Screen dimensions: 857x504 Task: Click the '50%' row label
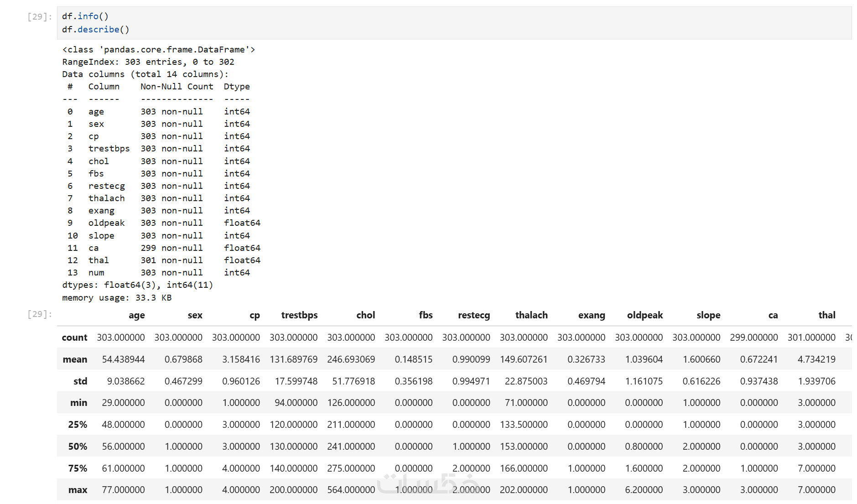(78, 447)
